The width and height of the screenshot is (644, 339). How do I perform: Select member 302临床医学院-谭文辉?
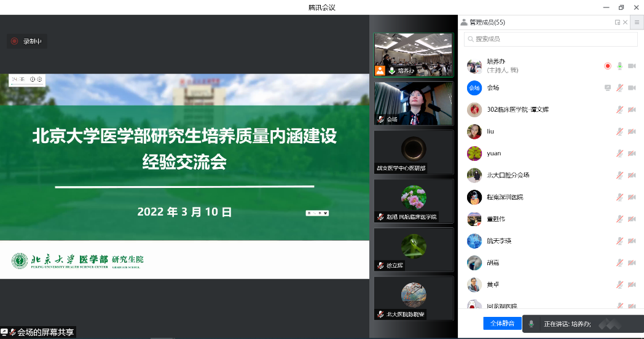coord(551,109)
